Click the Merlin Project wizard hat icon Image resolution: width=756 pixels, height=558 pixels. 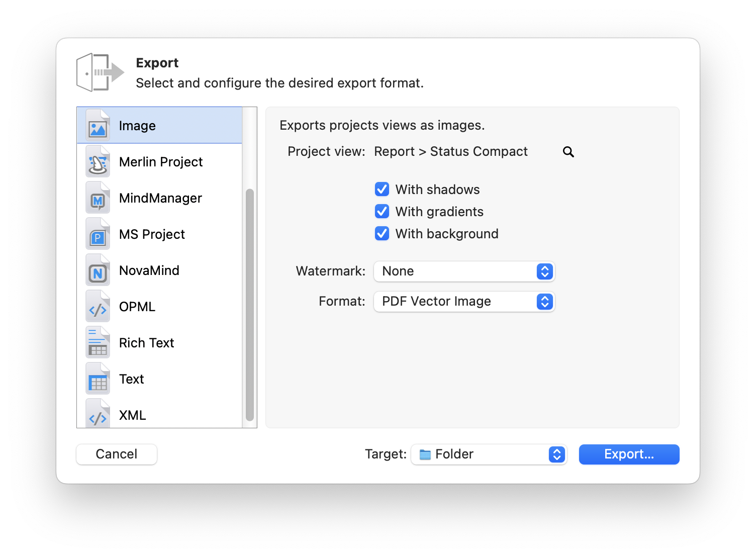(x=98, y=162)
